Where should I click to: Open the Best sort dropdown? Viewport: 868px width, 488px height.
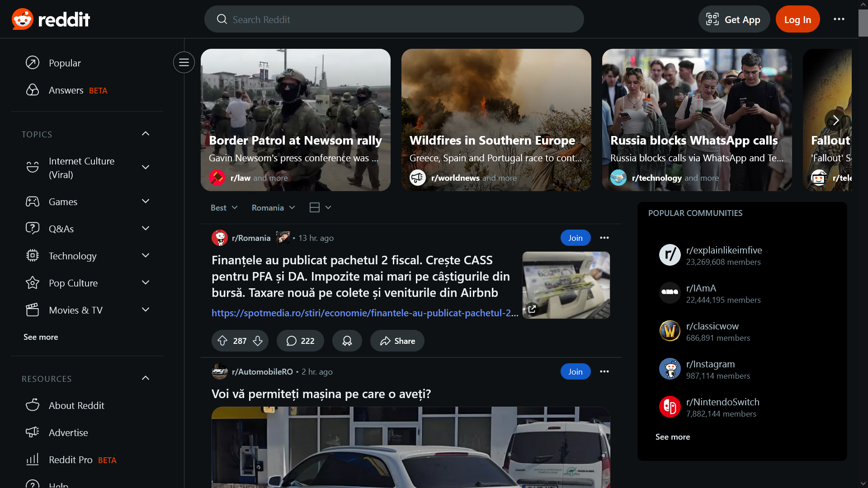[x=224, y=207]
